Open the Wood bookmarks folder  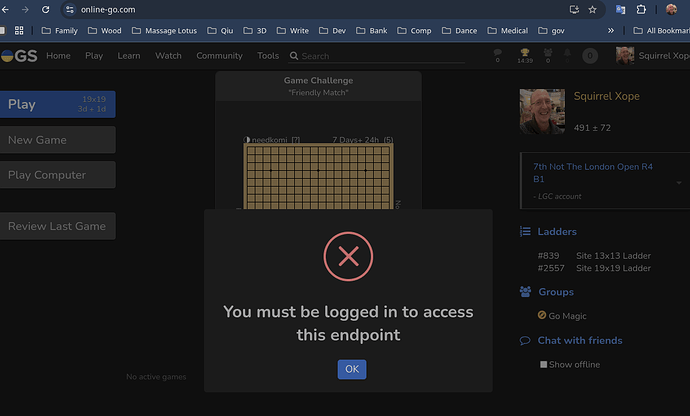105,30
